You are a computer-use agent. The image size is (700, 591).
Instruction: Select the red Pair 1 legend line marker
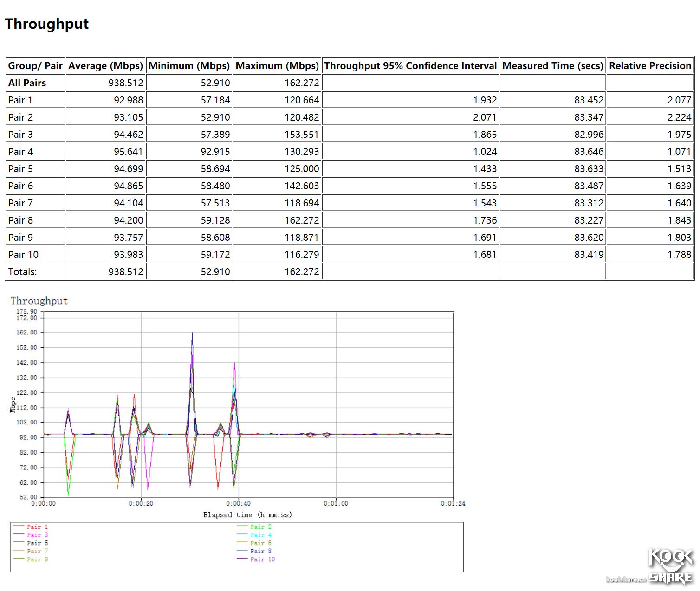tap(19, 527)
